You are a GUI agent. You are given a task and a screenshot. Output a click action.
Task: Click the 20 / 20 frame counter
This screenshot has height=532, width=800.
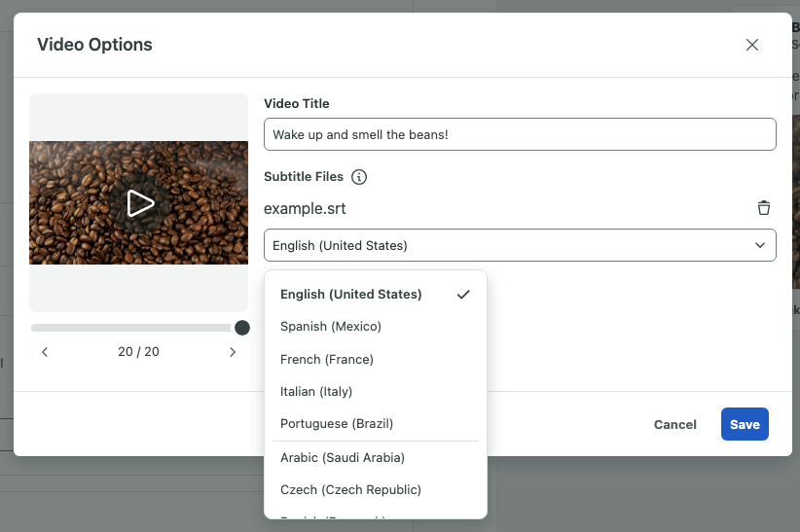pos(139,352)
